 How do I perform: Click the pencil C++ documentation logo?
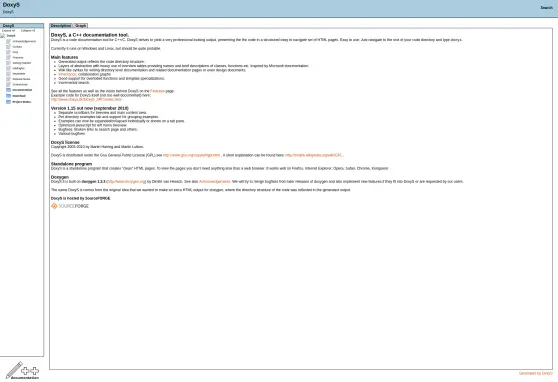pyautogui.click(x=22, y=370)
